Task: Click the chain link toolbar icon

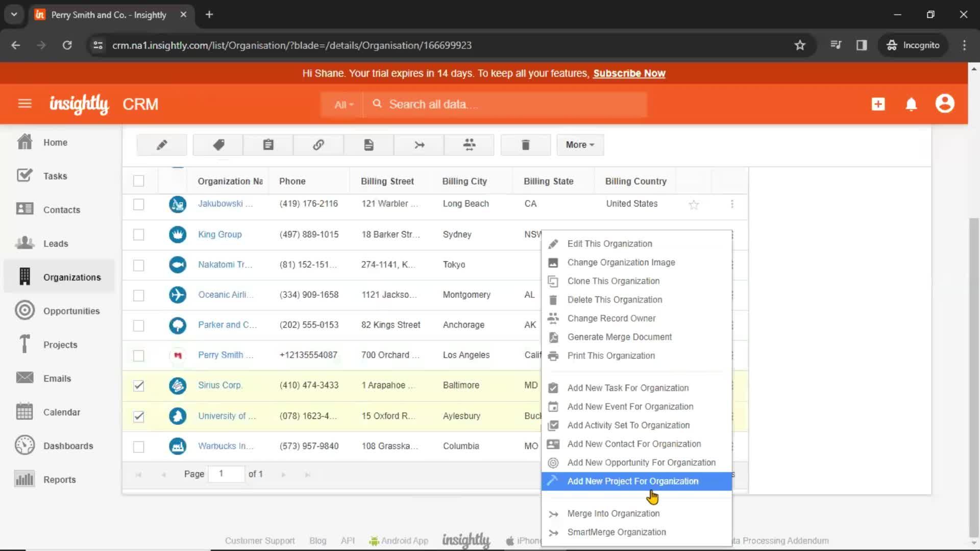Action: click(318, 145)
